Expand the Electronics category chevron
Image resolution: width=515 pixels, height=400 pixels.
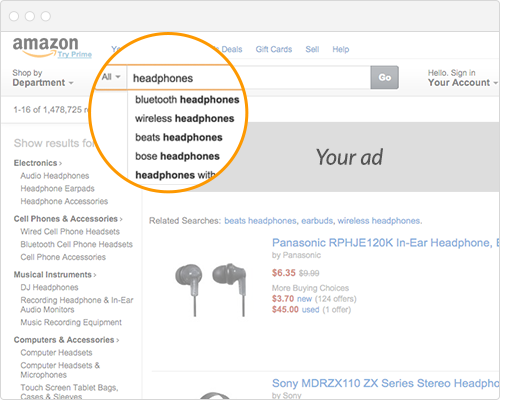click(60, 163)
